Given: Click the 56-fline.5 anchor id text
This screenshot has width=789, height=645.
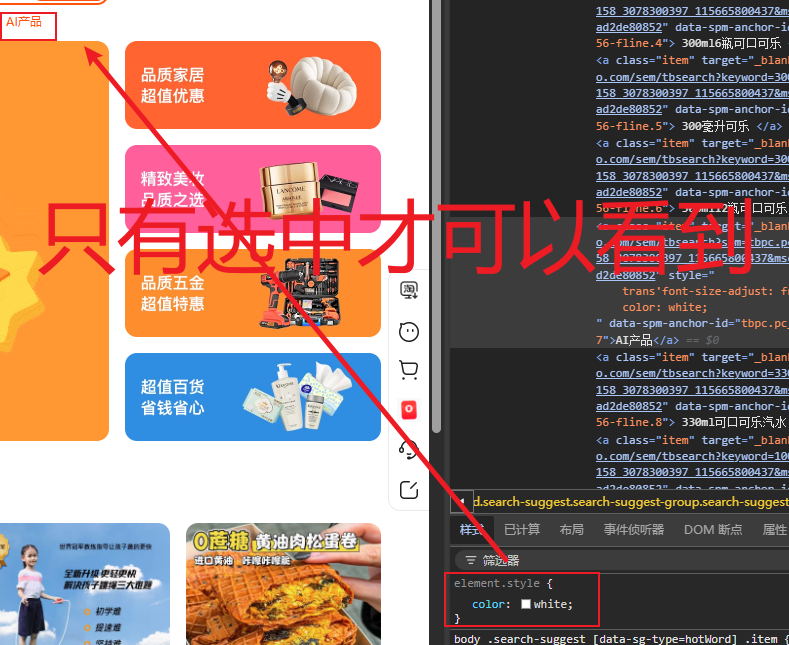Looking at the screenshot, I should [x=630, y=126].
